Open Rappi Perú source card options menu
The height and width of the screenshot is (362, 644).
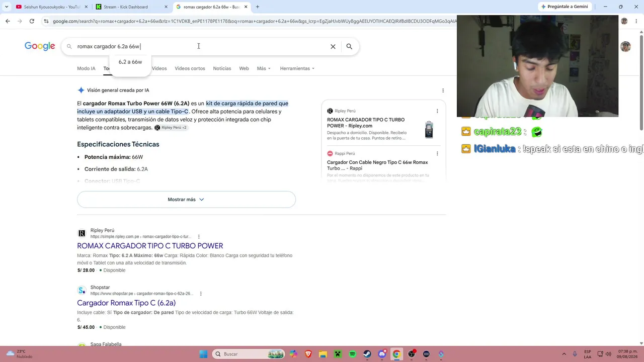pyautogui.click(x=437, y=153)
